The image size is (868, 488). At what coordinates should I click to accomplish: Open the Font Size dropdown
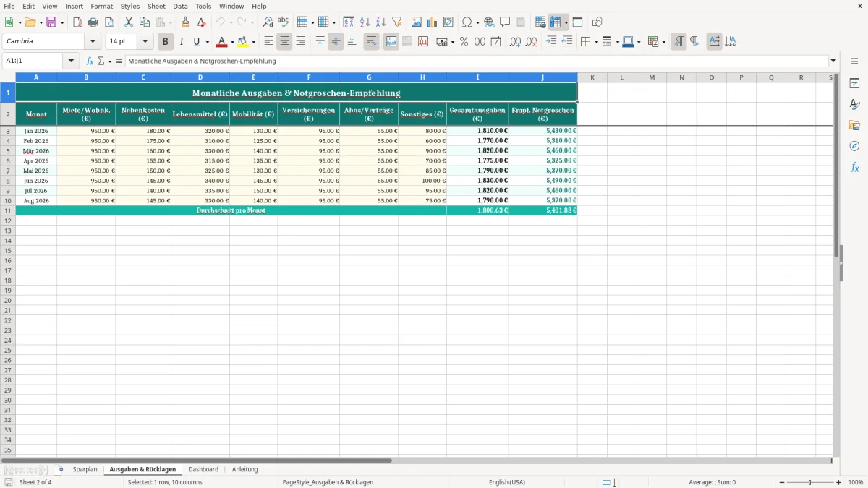tap(145, 42)
